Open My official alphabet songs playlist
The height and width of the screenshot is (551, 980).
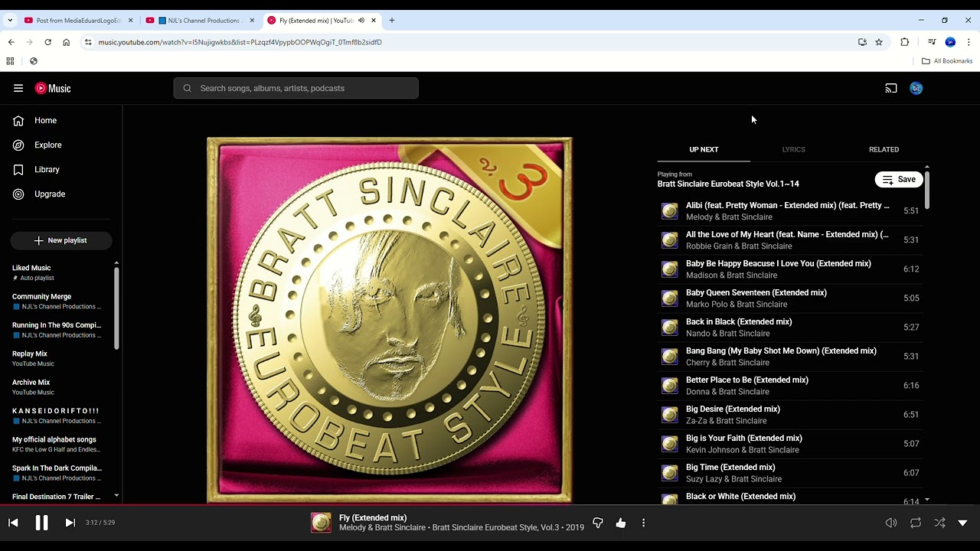coord(58,445)
